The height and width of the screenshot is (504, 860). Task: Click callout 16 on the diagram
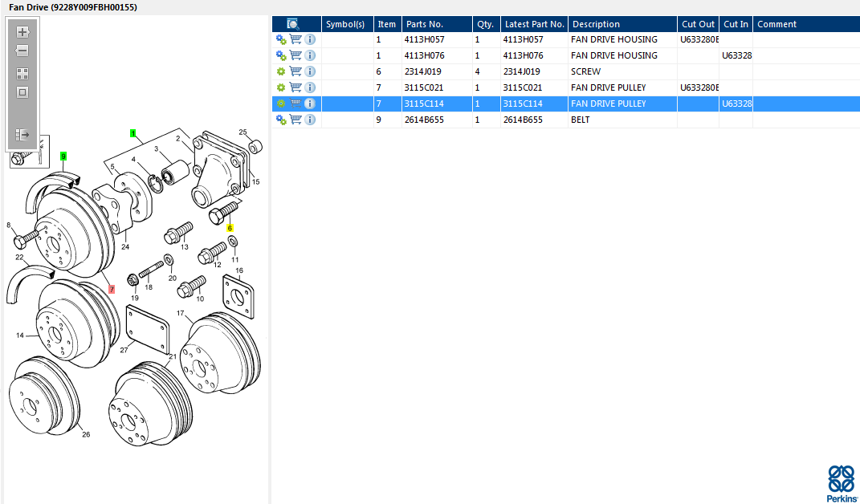point(239,270)
